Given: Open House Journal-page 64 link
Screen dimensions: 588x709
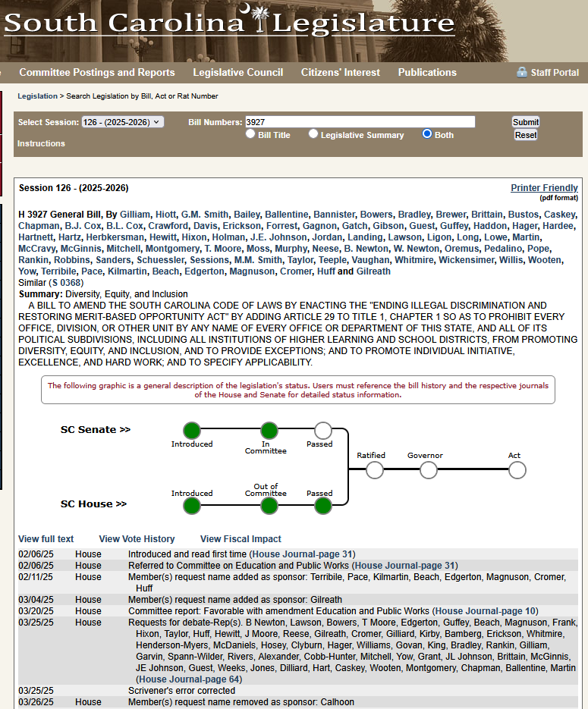Looking at the screenshot, I should click(190, 679).
